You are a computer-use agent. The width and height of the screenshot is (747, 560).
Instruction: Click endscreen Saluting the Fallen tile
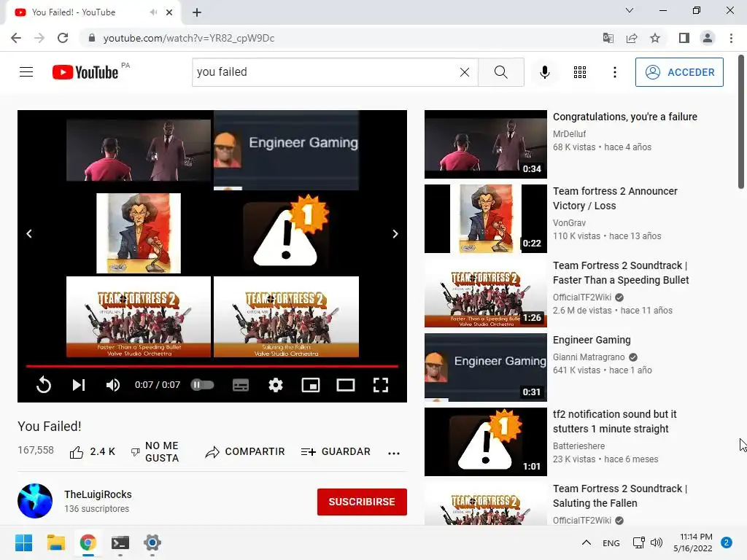tap(286, 316)
